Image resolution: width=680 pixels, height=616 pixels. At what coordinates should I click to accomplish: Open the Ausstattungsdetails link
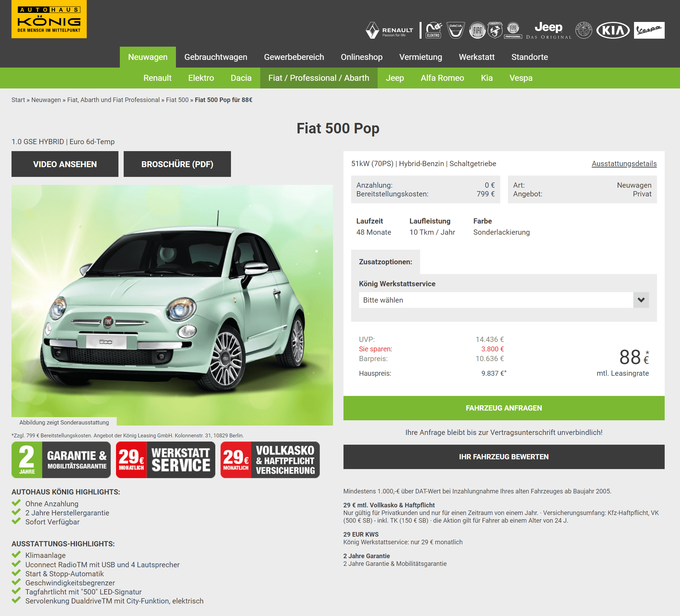(624, 164)
